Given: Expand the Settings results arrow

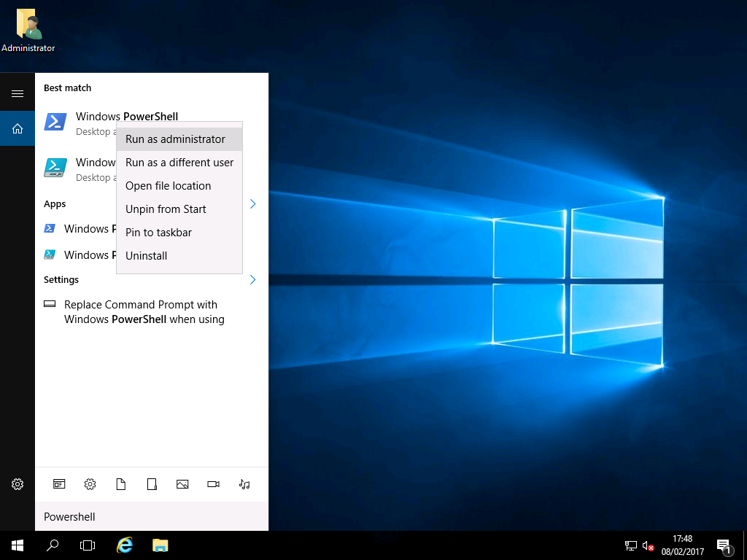Looking at the screenshot, I should point(253,279).
